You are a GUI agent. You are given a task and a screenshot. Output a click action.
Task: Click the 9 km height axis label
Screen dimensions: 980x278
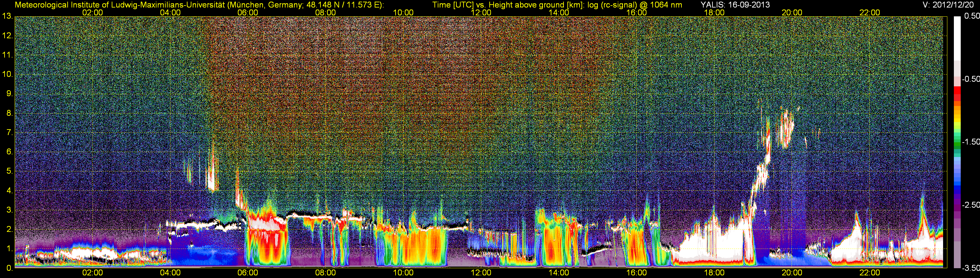point(9,94)
